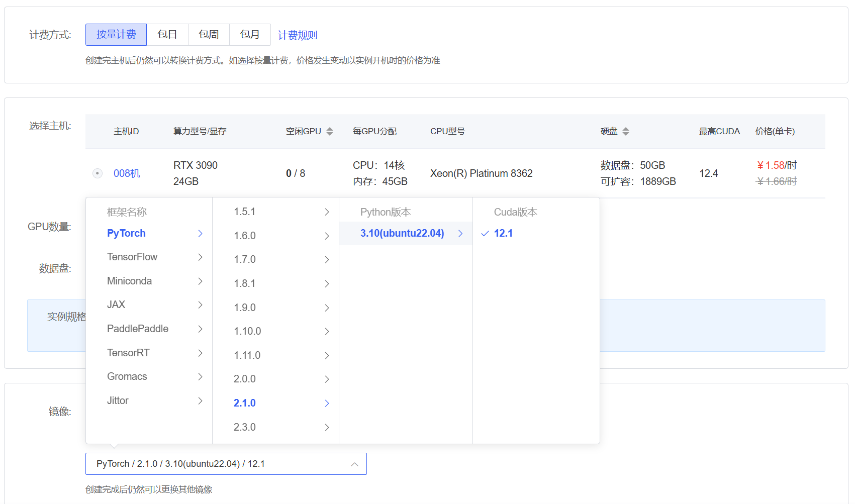
Task: Open the 计费规则 billing rules link
Action: (x=298, y=35)
